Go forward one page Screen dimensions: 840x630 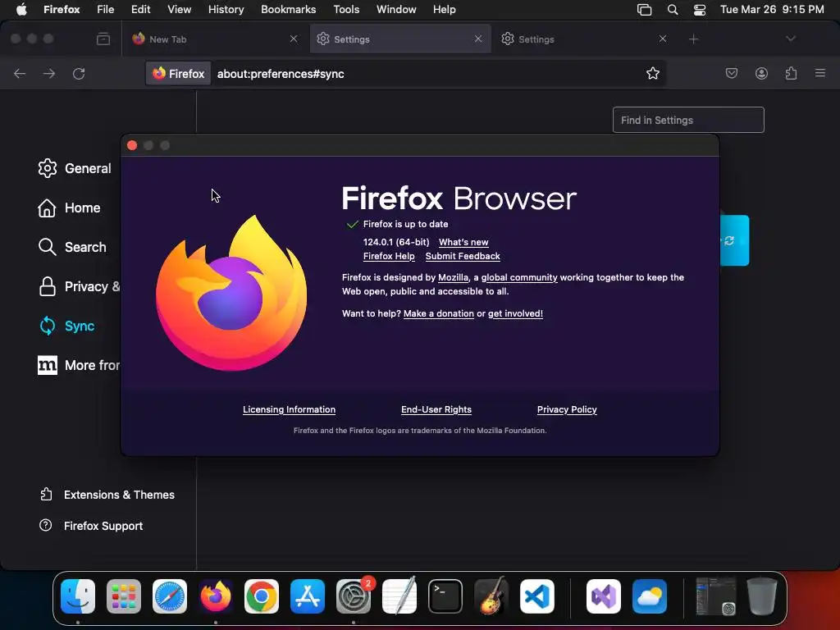pos(49,73)
